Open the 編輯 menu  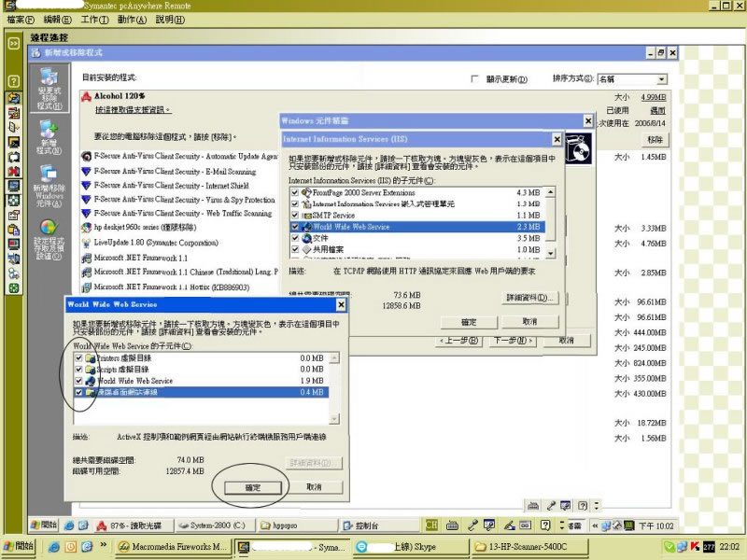pyautogui.click(x=57, y=20)
